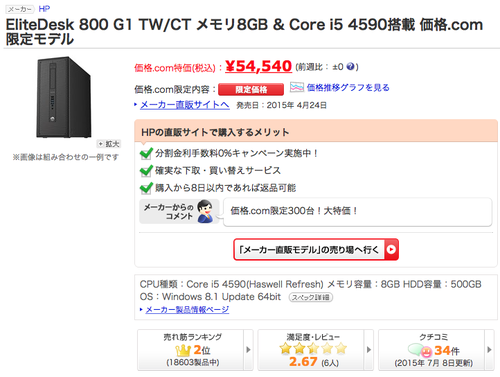
Task: Open the メーカー直販サイトへ link
Action: [185, 105]
